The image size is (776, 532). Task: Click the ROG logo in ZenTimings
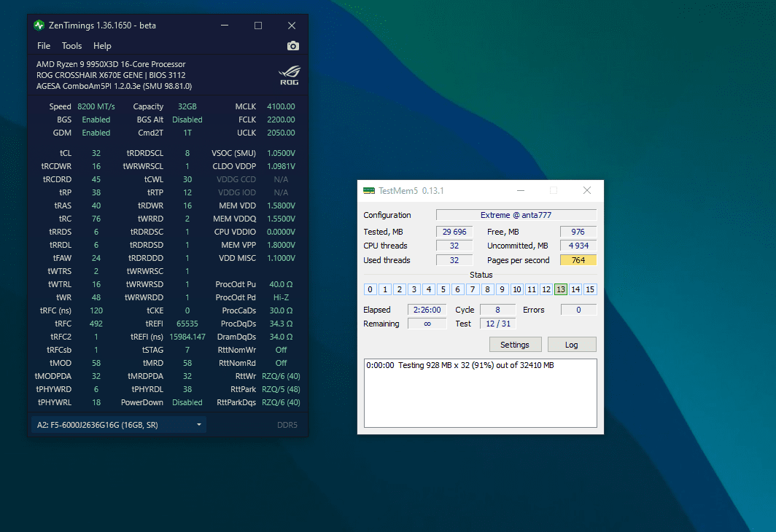coord(290,75)
